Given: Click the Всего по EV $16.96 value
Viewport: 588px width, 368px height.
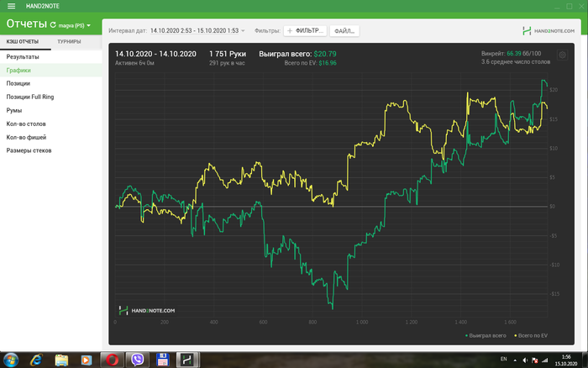Looking at the screenshot, I should point(328,63).
